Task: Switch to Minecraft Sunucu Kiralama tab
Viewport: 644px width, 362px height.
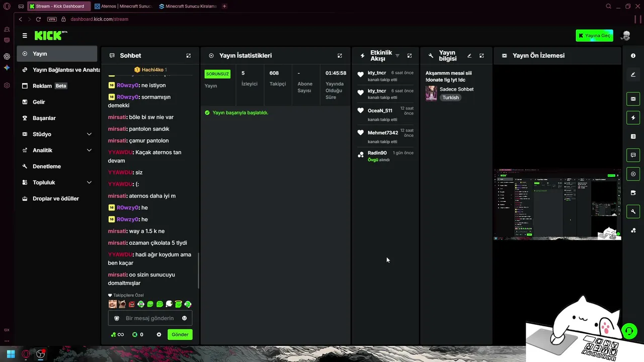Action: [188, 6]
